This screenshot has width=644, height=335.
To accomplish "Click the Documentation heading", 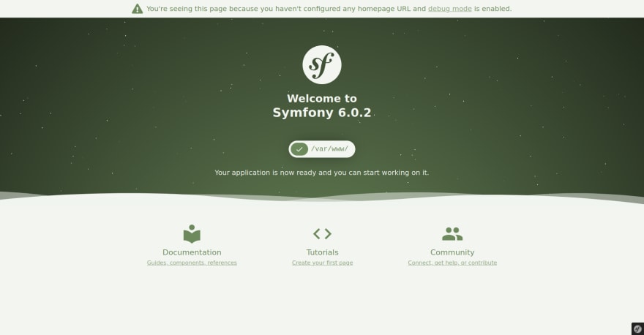I will tap(192, 252).
